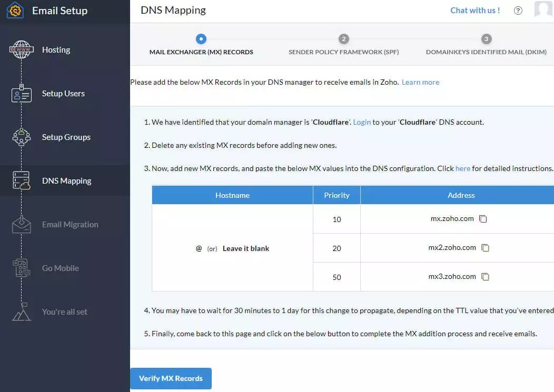Viewport: 554px width, 392px height.
Task: Select the Hosting globe icon
Action: coord(22,50)
